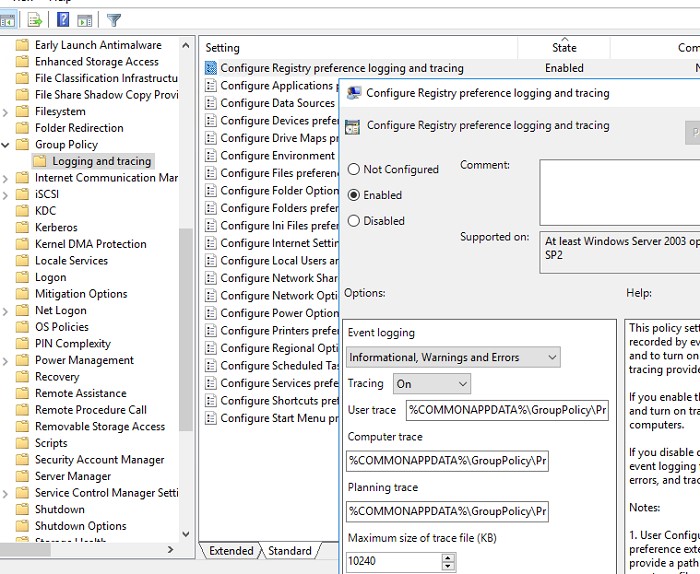This screenshot has height=574, width=700.
Task: Click the Configure Ini Files setting icon
Action: point(210,226)
